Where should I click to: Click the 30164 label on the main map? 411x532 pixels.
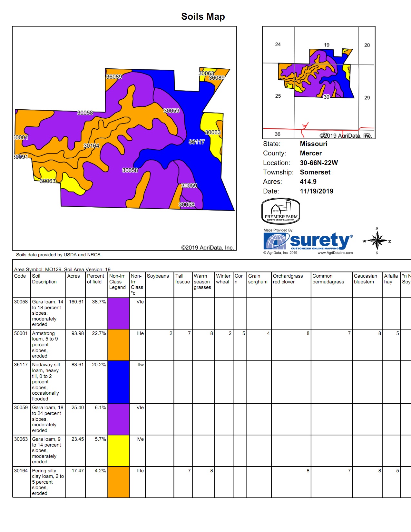point(91,146)
